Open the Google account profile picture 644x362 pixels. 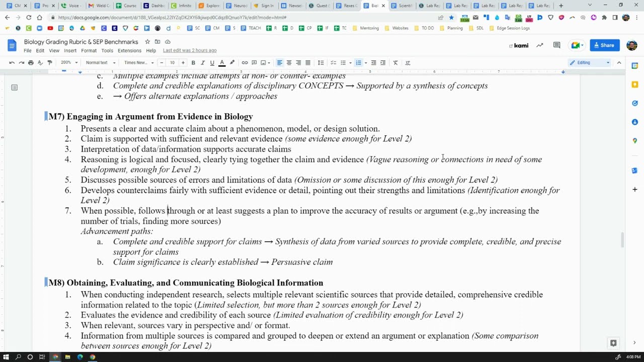click(x=632, y=45)
